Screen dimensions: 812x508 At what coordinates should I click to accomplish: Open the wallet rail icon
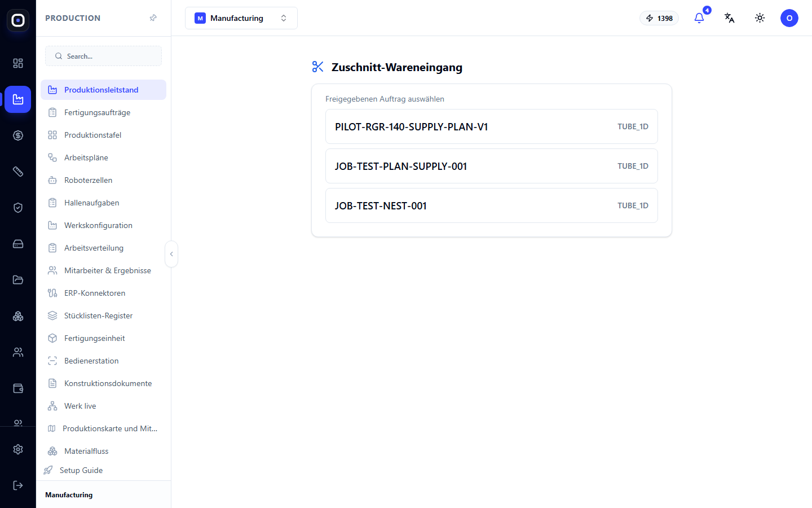18,388
